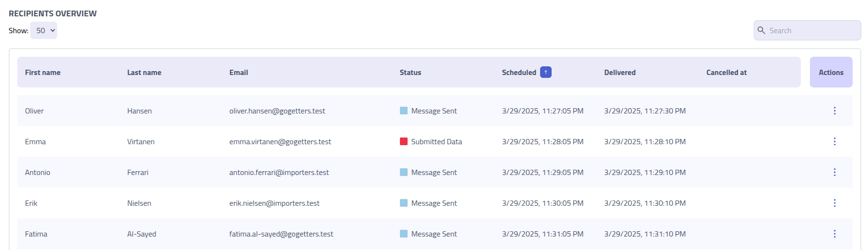Select email fatima.al-sayed@gogetters.test
Image resolution: width=868 pixels, height=250 pixels.
[x=281, y=234]
